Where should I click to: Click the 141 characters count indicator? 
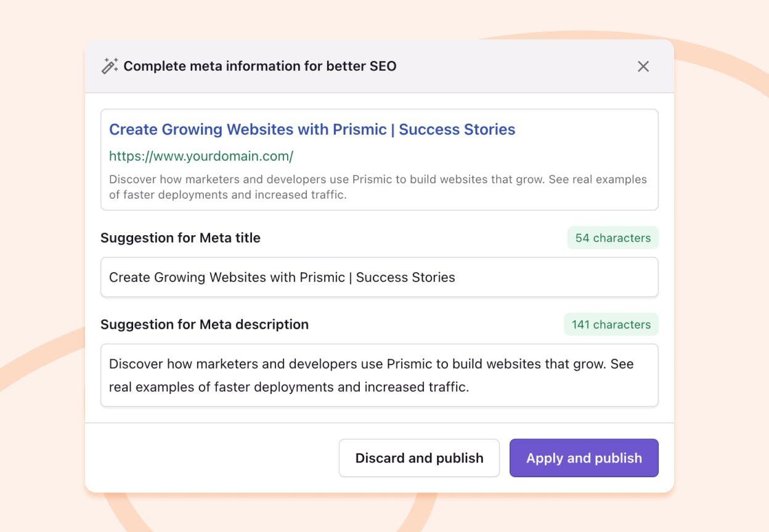pos(611,324)
